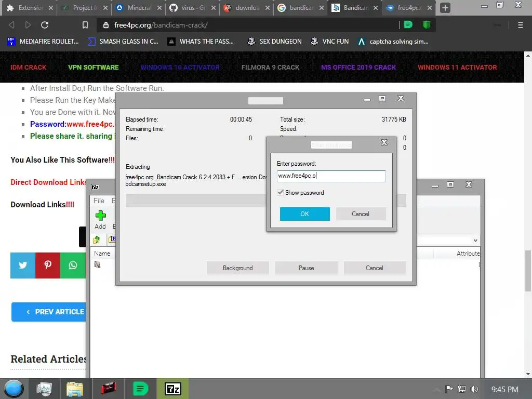Go to the PREV ARTICLE
Screen dimensions: 532x399
(x=49, y=312)
